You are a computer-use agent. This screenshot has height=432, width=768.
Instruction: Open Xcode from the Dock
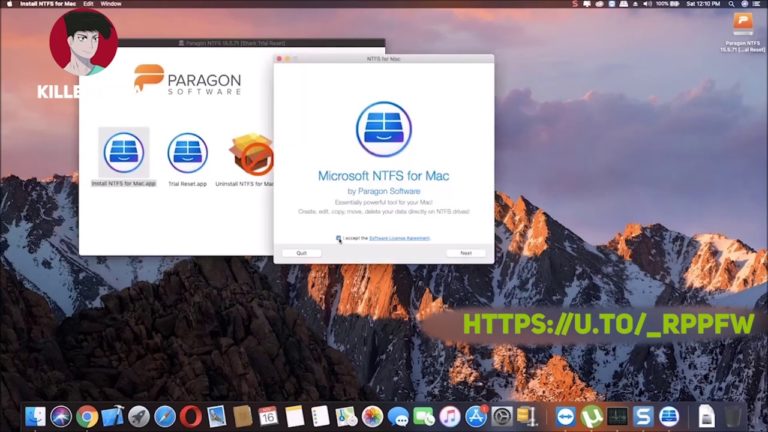coord(113,417)
